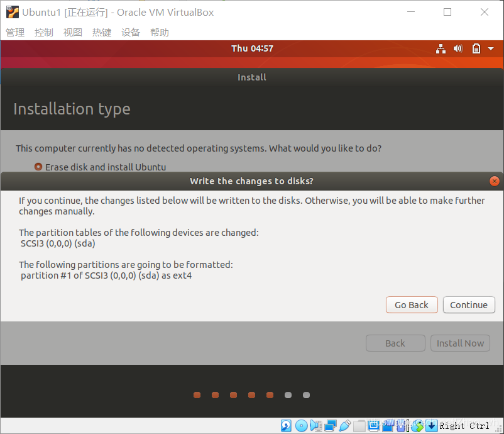Maximize the VirtualBox window
Image resolution: width=504 pixels, height=434 pixels.
(447, 12)
